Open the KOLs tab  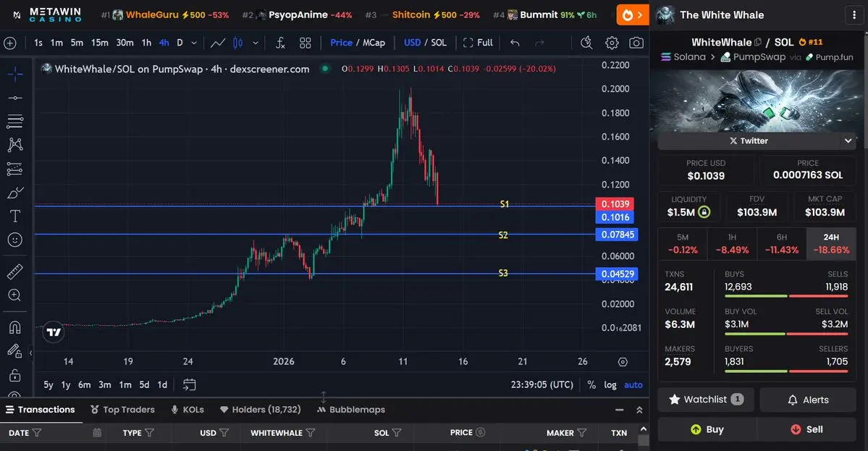tap(187, 410)
